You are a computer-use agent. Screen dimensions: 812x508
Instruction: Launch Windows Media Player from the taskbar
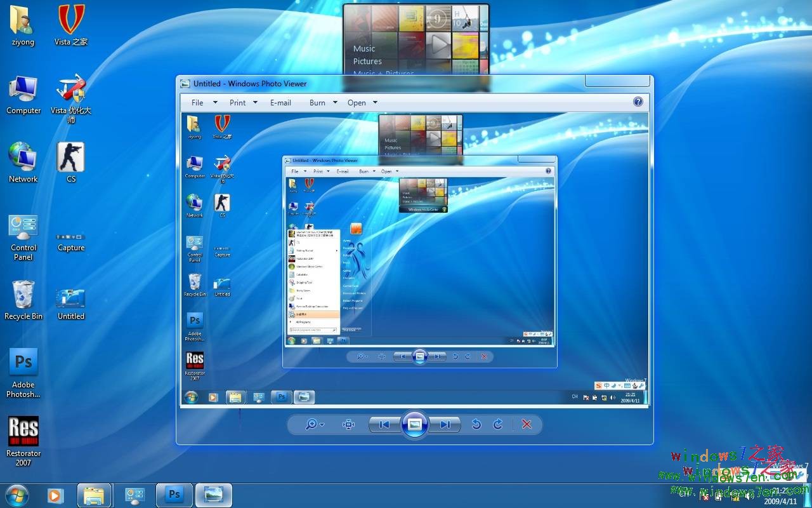click(x=55, y=495)
